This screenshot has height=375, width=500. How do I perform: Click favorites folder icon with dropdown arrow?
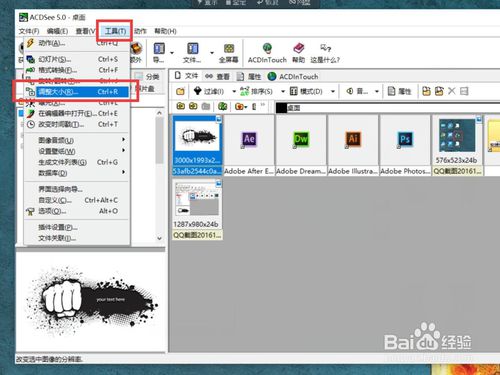coord(241,106)
